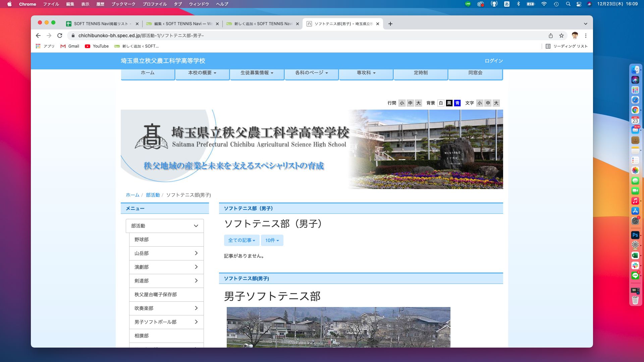
Task: Switch background color to black swatch
Action: (449, 103)
